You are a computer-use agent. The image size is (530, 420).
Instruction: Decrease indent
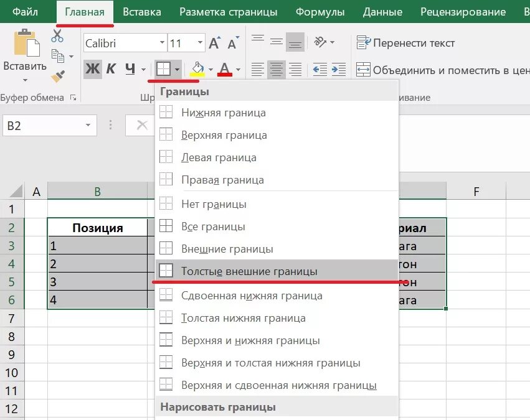point(319,70)
